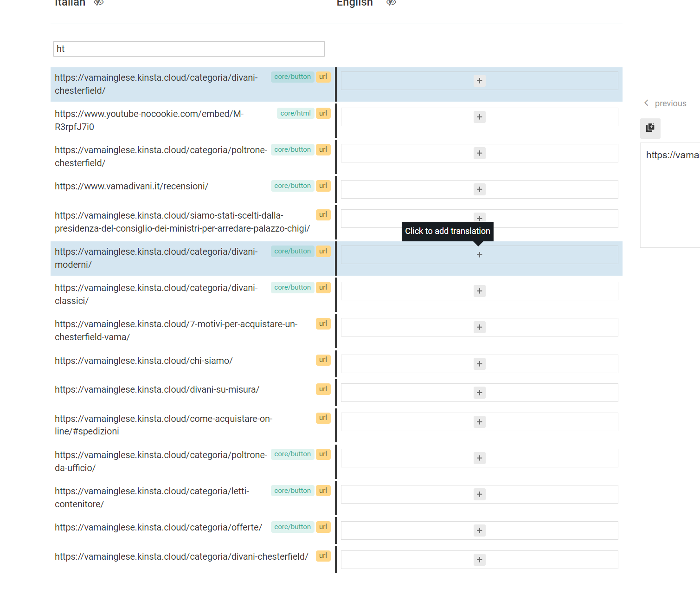
Task: Add translation for vamadivani.it/recensioni url
Action: coord(480,189)
